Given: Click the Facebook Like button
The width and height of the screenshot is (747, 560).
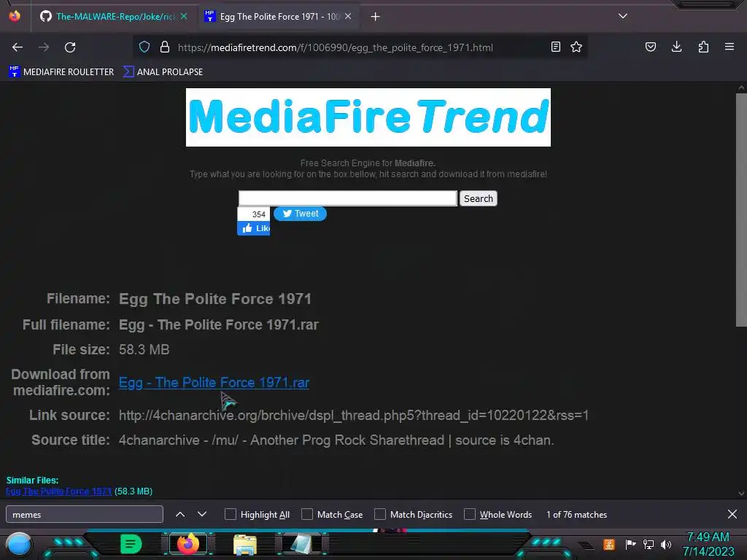Looking at the screenshot, I should 253,228.
